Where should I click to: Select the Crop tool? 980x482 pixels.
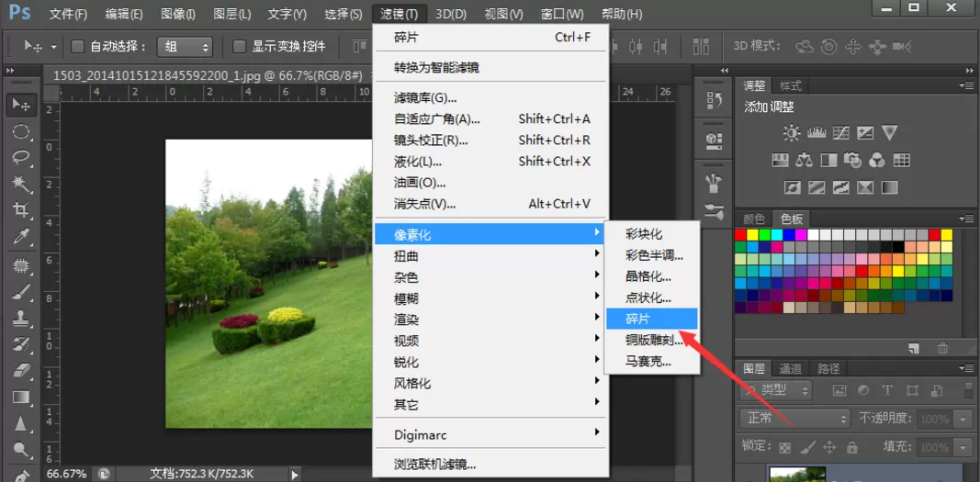21,209
